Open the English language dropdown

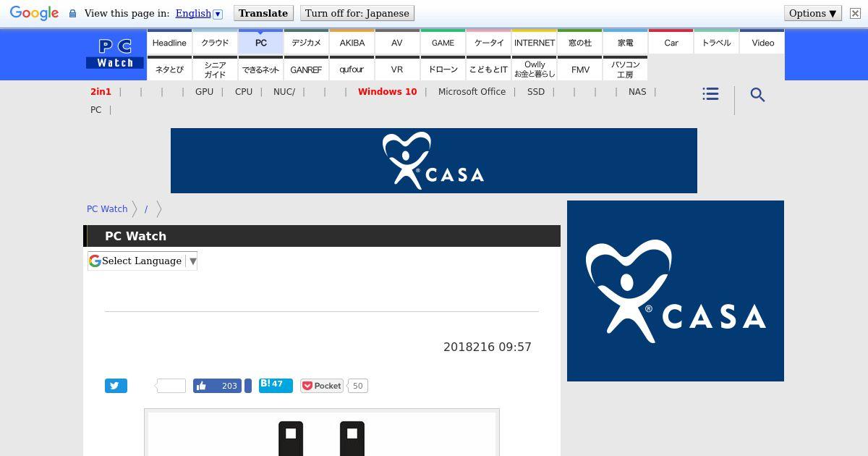(x=199, y=13)
